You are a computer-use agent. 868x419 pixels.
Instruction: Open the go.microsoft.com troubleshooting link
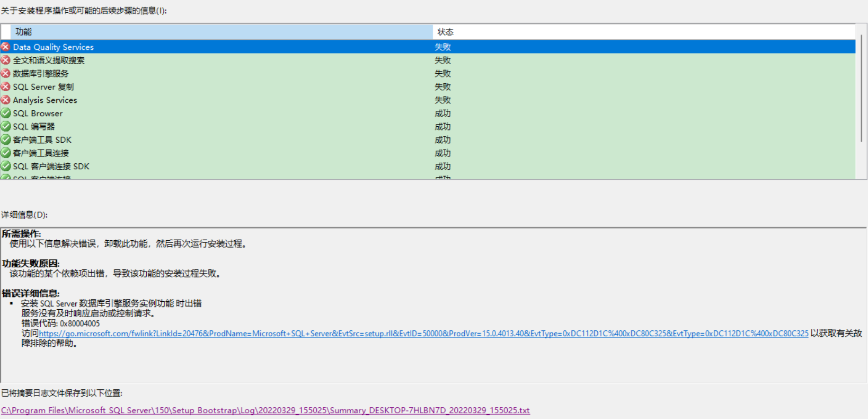coord(423,334)
